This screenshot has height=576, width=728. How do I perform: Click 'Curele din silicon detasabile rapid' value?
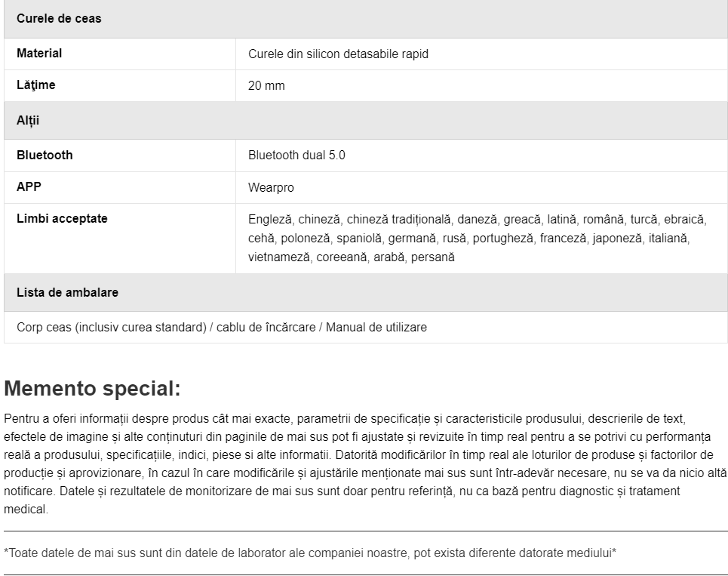tap(338, 54)
